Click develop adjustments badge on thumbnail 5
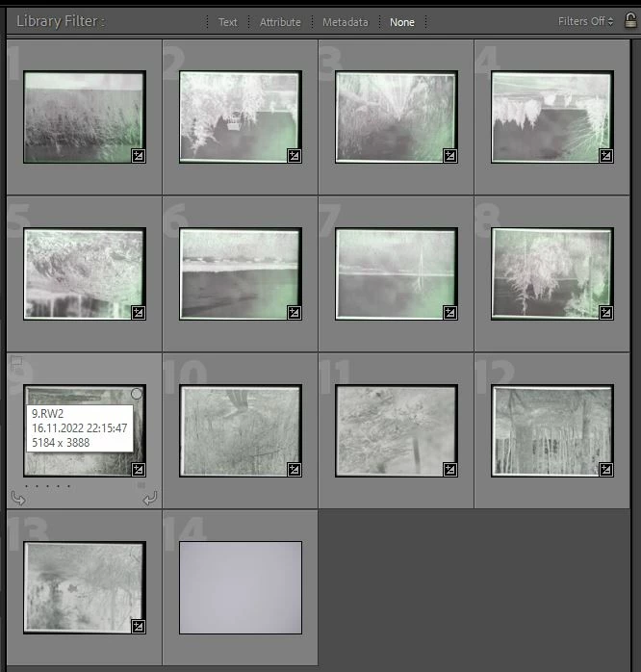641x672 pixels. click(138, 313)
